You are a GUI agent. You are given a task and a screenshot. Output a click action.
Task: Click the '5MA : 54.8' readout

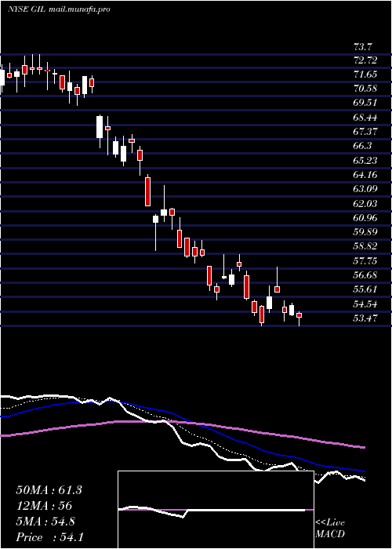tap(45, 522)
